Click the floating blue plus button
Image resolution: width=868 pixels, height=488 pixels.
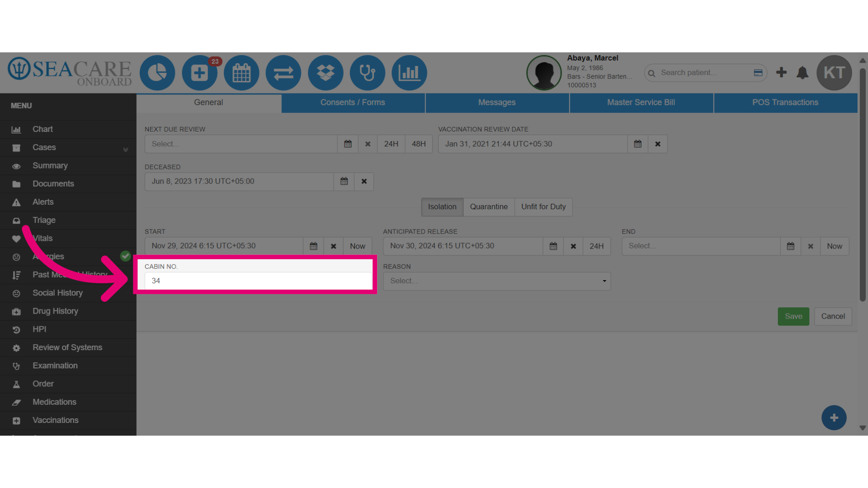click(x=834, y=418)
